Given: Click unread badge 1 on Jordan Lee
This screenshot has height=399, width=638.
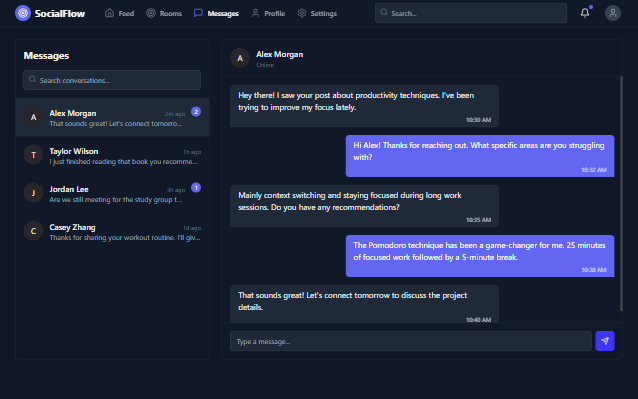Looking at the screenshot, I should click(x=196, y=188).
